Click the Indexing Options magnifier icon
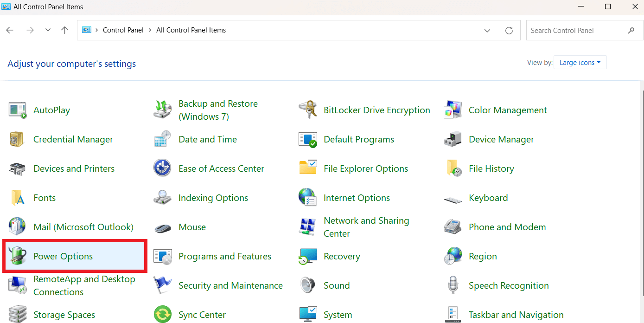Viewport: 644px width, 323px height. pos(163,198)
